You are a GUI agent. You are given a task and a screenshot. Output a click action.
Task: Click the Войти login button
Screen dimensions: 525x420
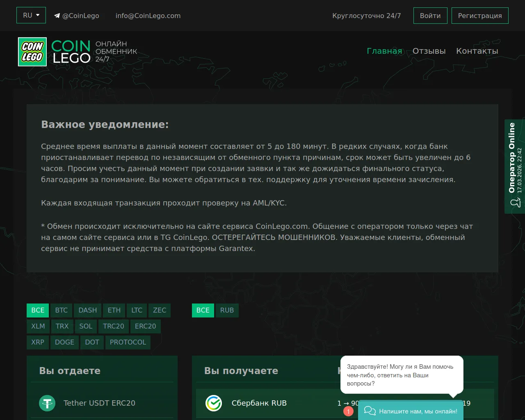coord(430,16)
